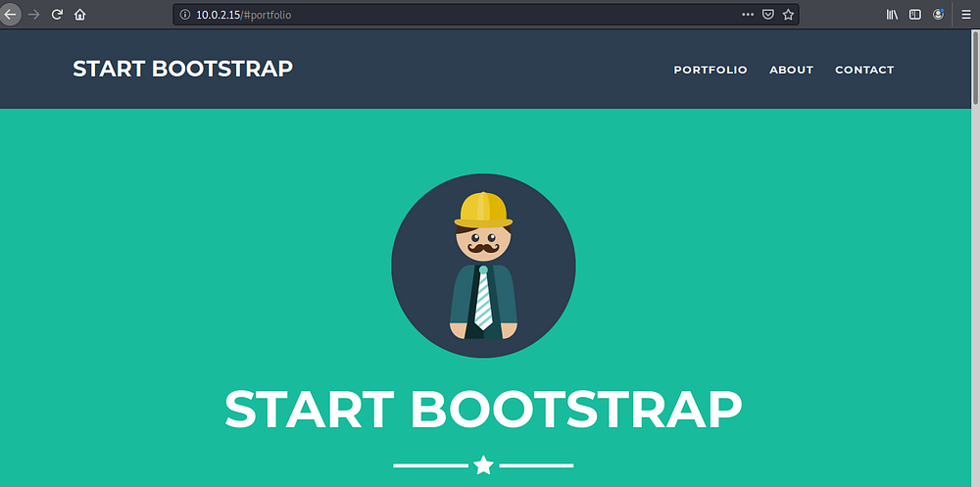Click the browser back arrow button
Screen dimensions: 980x487
(x=11, y=15)
